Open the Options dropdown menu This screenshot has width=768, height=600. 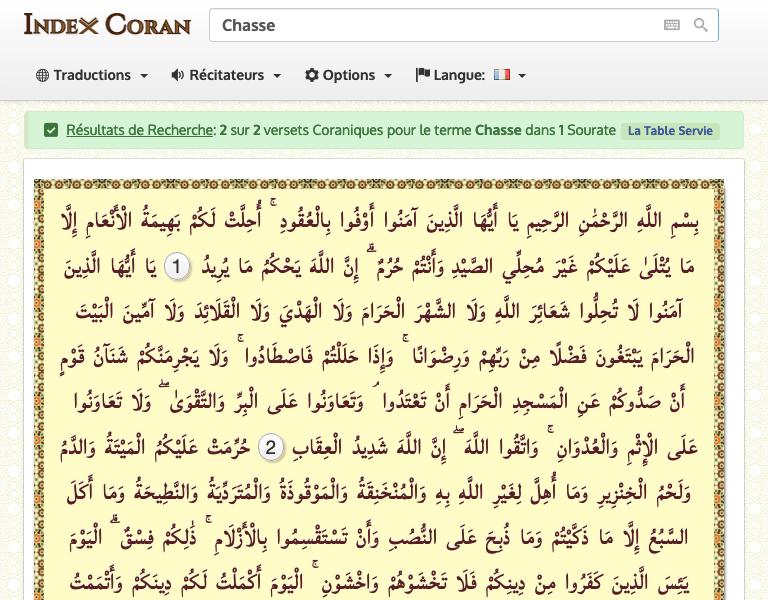pyautogui.click(x=348, y=75)
